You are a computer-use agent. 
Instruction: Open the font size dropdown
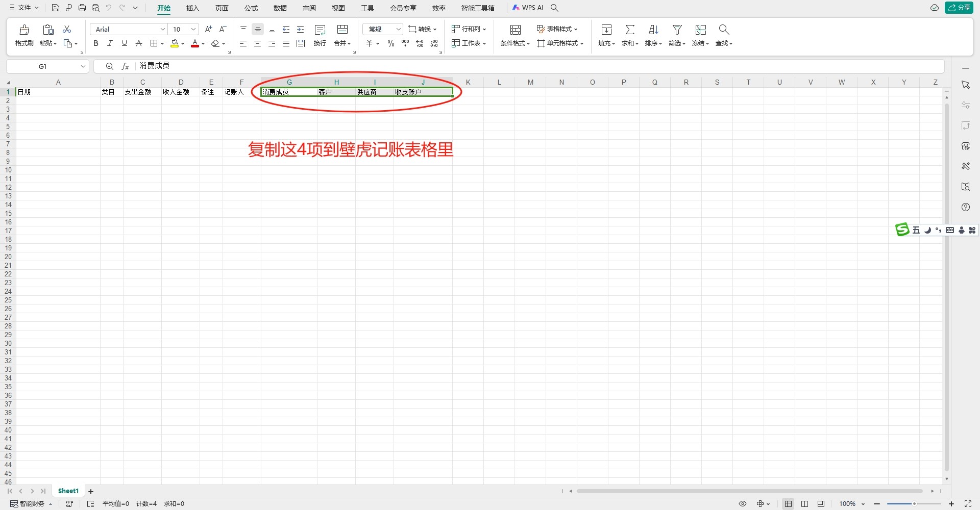pyautogui.click(x=193, y=29)
